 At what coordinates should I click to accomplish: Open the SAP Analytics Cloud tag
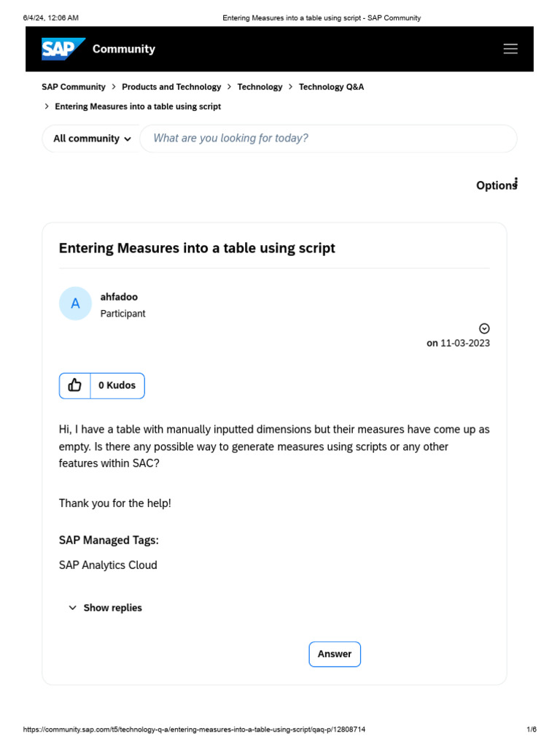point(108,565)
